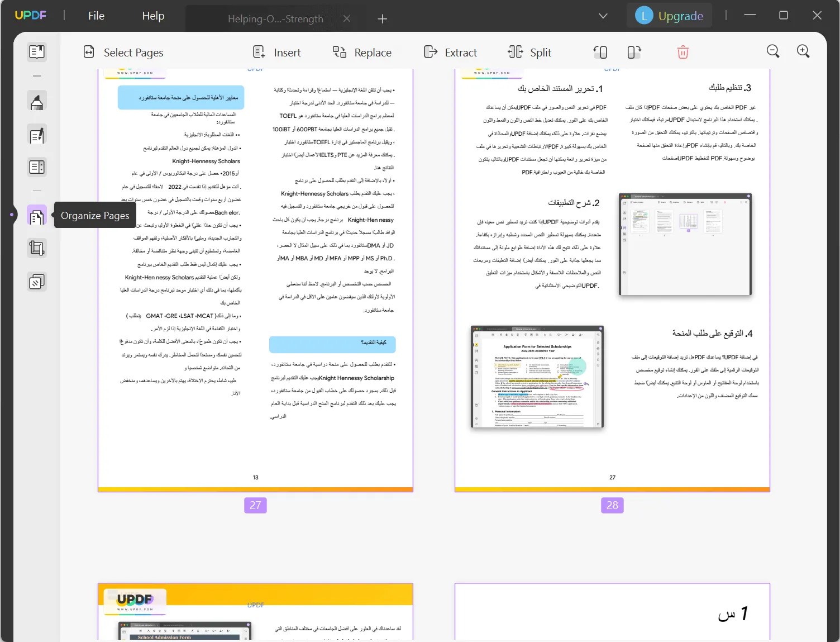
Task: Open the Edit PDF tool
Action: point(37,135)
